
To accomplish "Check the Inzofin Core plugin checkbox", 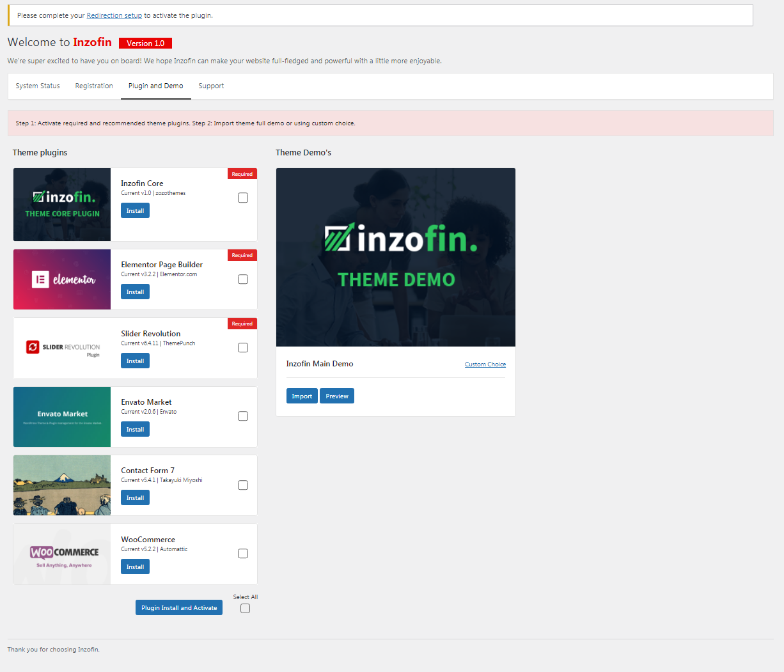I will (243, 198).
